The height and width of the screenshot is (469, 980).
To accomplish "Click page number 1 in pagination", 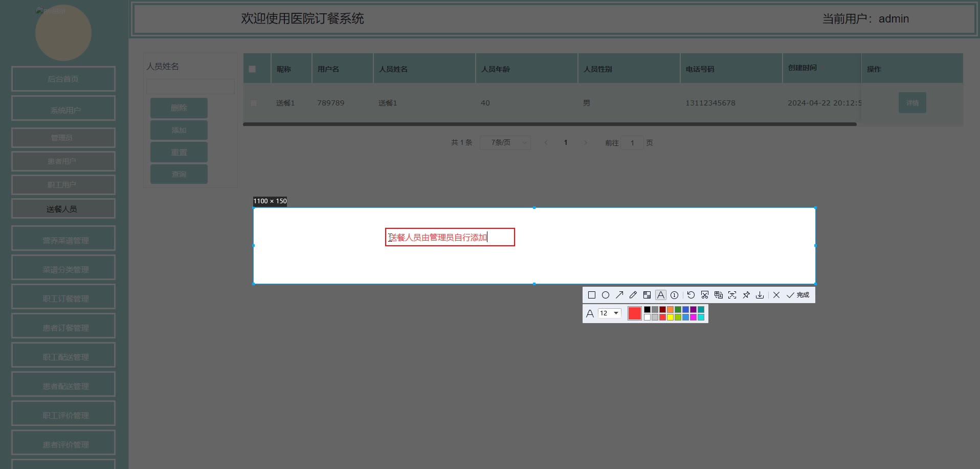I will [566, 143].
